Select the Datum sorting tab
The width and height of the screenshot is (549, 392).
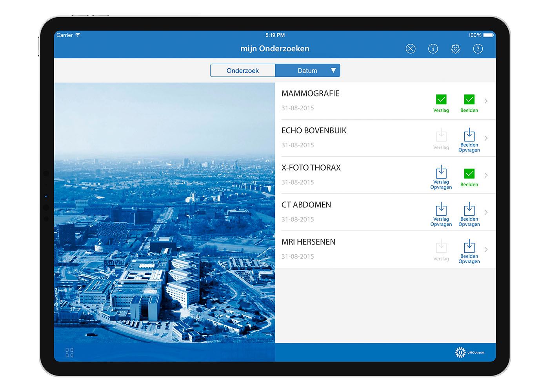coord(307,71)
